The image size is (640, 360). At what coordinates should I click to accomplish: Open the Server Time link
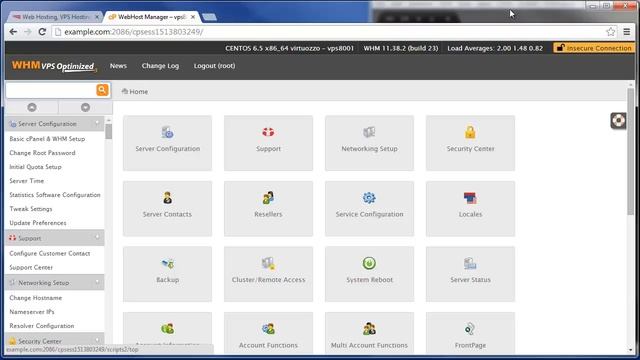pos(27,180)
